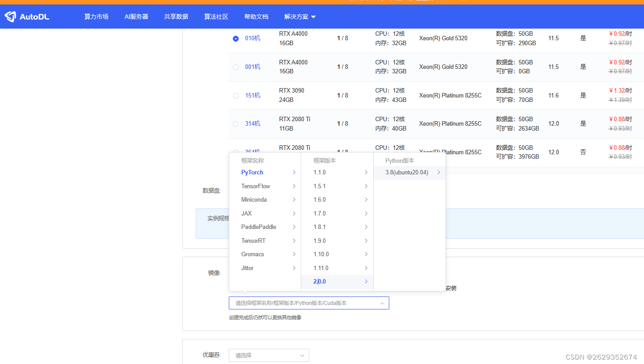
Task: Select the 314机 radio button
Action: coord(236,124)
